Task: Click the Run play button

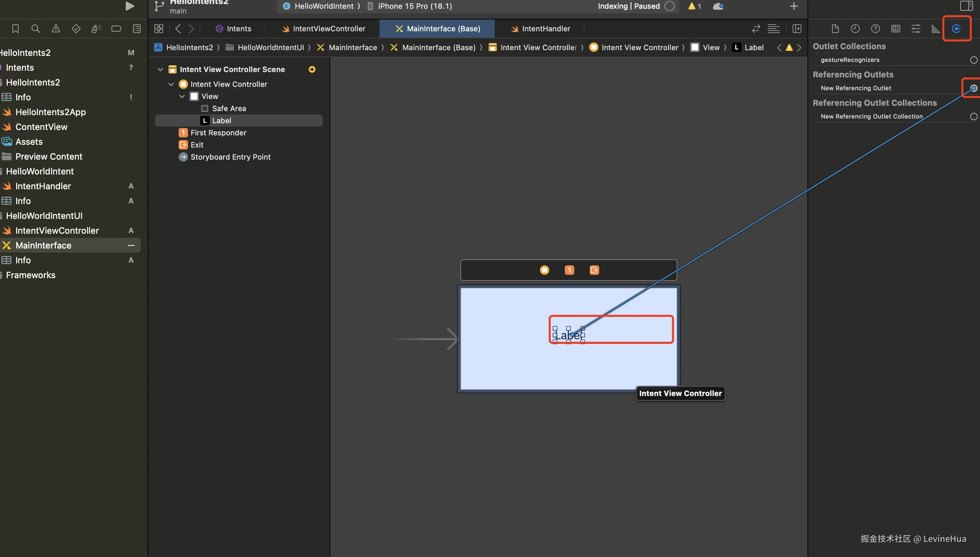Action: [x=130, y=6]
